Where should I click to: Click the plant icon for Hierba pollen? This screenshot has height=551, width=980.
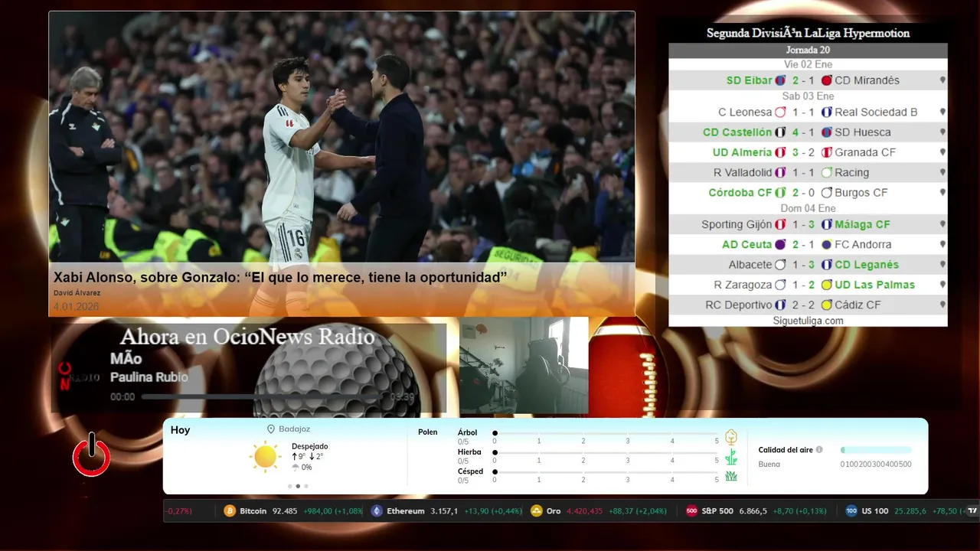731,457
